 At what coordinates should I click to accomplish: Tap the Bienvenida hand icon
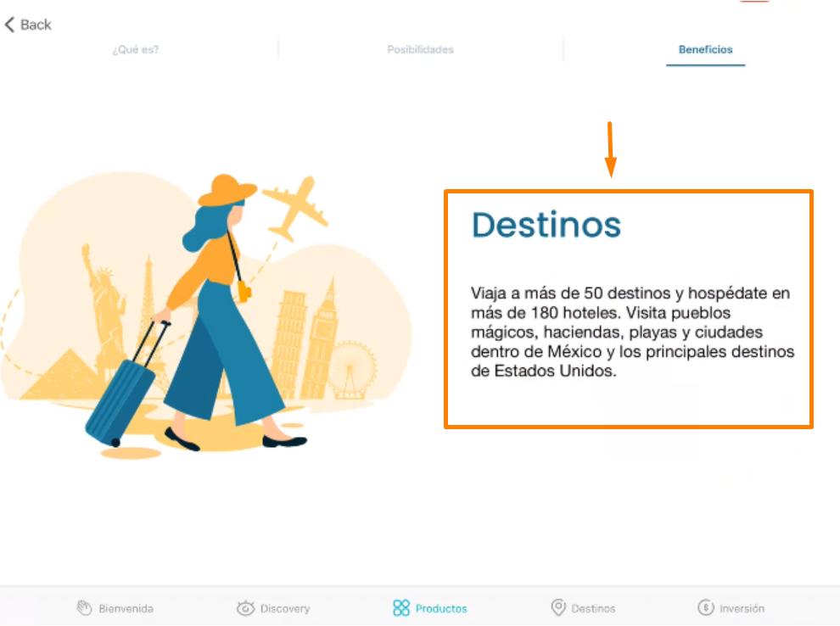click(84, 608)
